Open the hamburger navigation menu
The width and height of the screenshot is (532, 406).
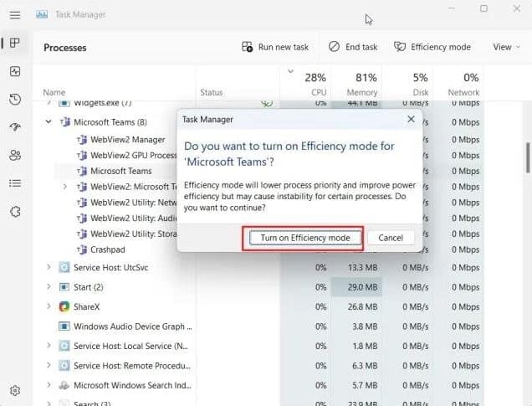tap(15, 15)
